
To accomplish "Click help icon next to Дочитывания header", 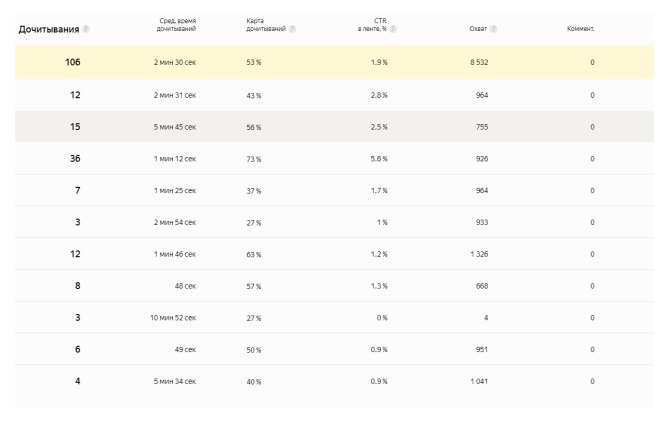I will coord(86,29).
